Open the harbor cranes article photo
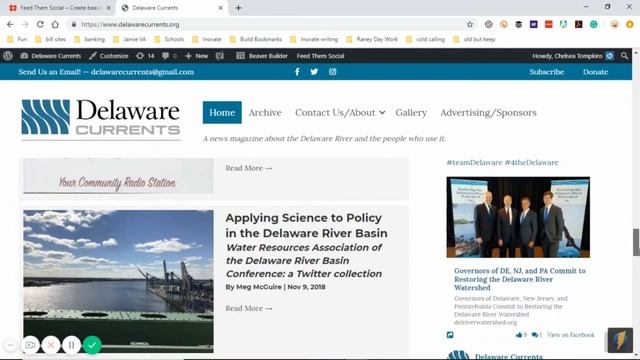Screen dimensions: 640x360 [118, 281]
